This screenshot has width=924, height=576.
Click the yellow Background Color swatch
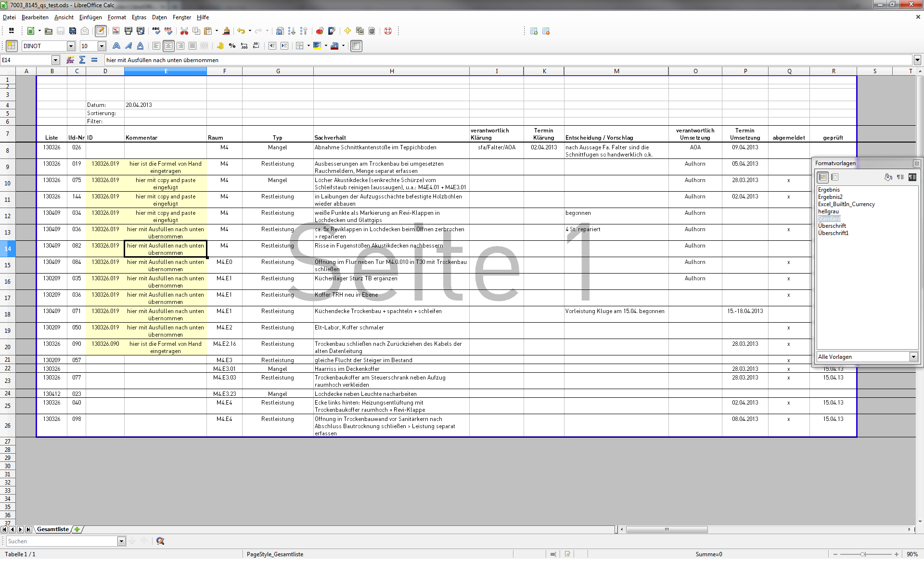(x=317, y=46)
